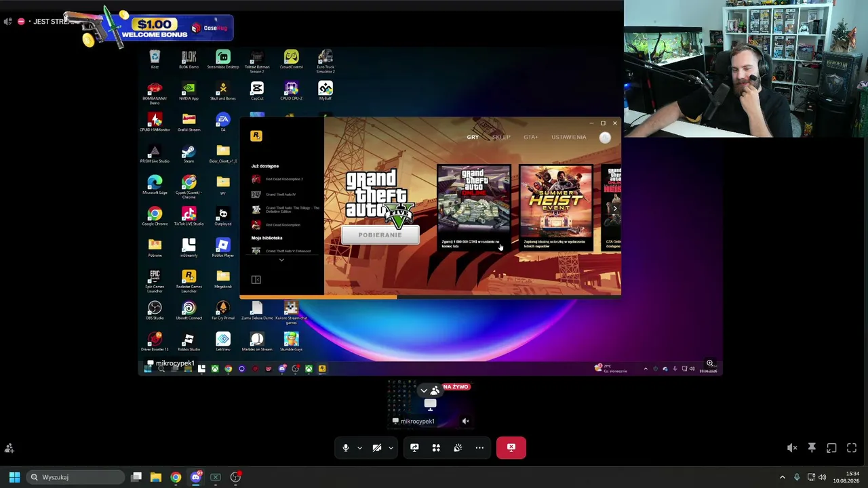Show next cards with the carousel arrow
The image size is (868, 488).
coord(614,208)
